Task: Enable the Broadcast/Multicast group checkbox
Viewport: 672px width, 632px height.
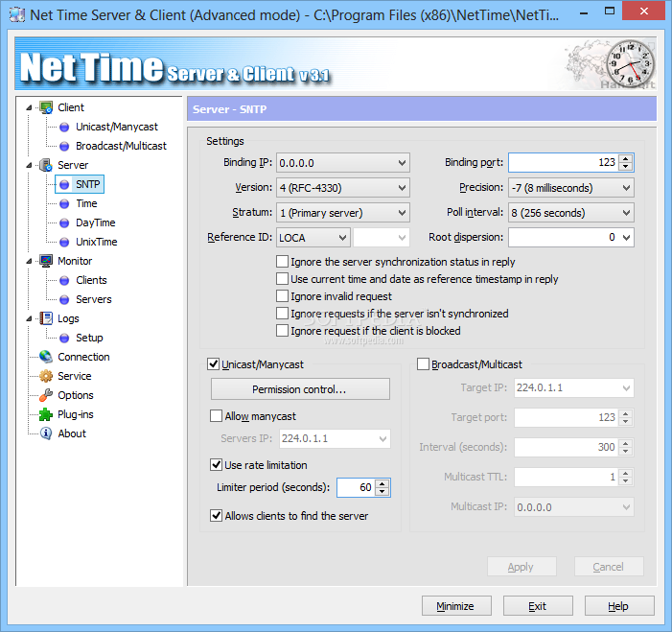Action: point(423,364)
